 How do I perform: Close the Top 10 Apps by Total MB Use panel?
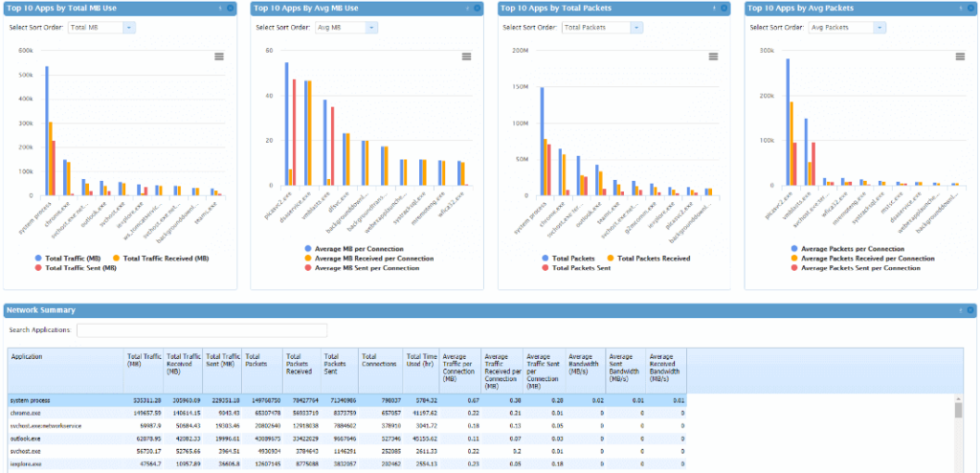pyautogui.click(x=230, y=8)
